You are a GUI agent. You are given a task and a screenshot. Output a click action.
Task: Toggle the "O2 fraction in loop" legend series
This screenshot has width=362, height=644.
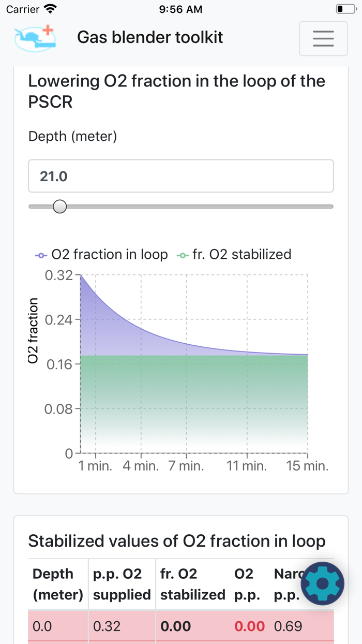pyautogui.click(x=101, y=255)
